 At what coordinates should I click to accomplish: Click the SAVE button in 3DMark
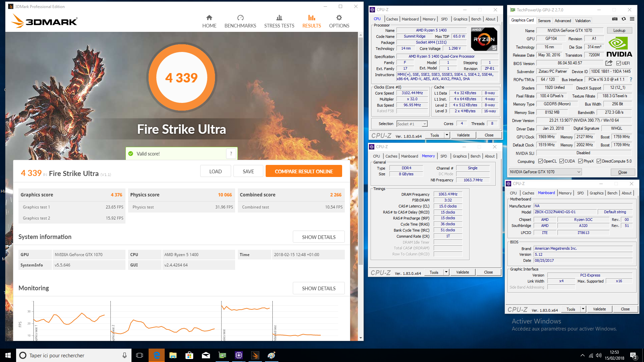pyautogui.click(x=248, y=171)
